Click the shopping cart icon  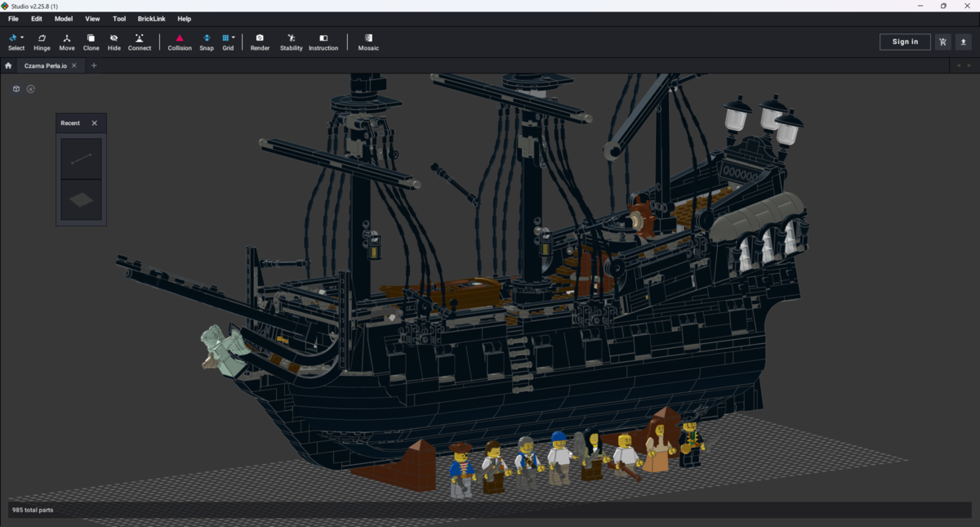click(943, 42)
